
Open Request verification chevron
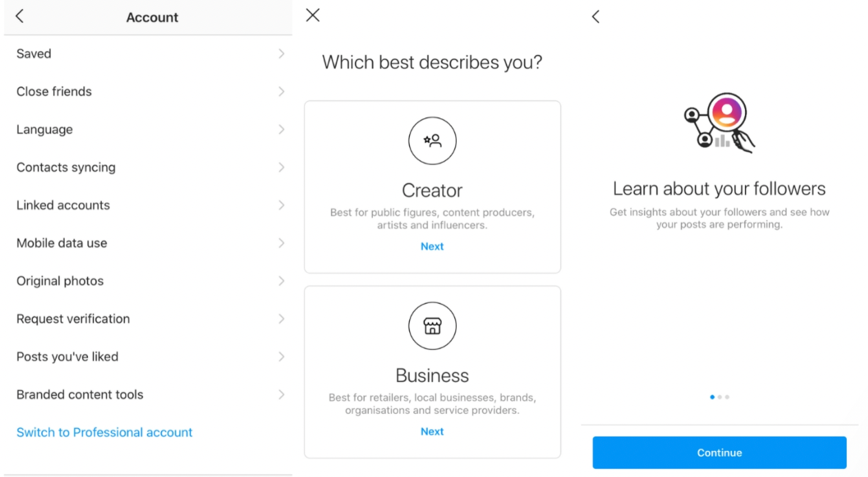(x=281, y=318)
